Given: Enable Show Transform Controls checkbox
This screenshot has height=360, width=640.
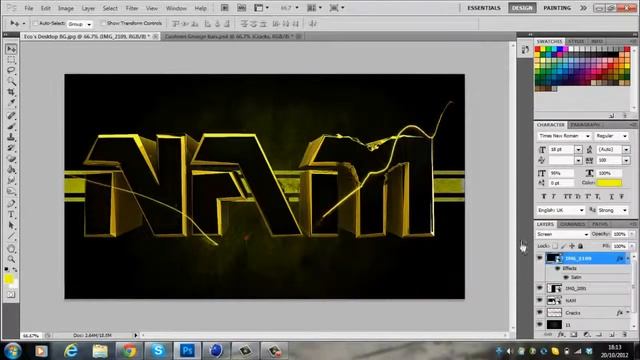Looking at the screenshot, I should (103, 24).
